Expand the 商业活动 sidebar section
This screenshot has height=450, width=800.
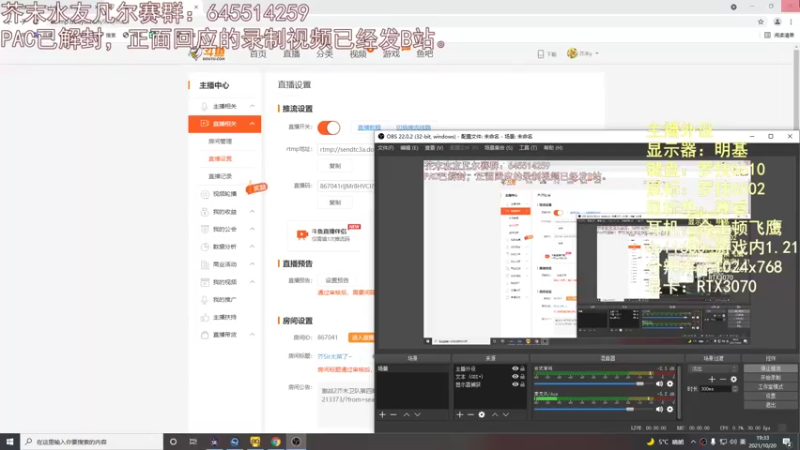point(252,264)
